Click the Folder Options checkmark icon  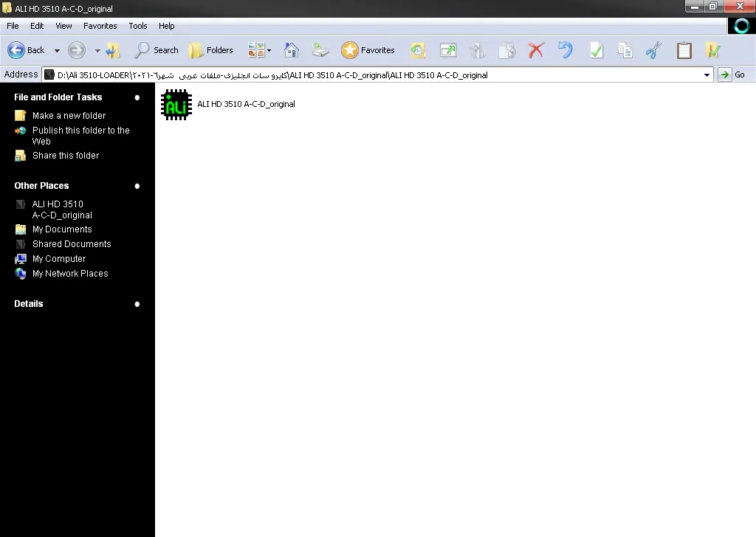point(712,50)
